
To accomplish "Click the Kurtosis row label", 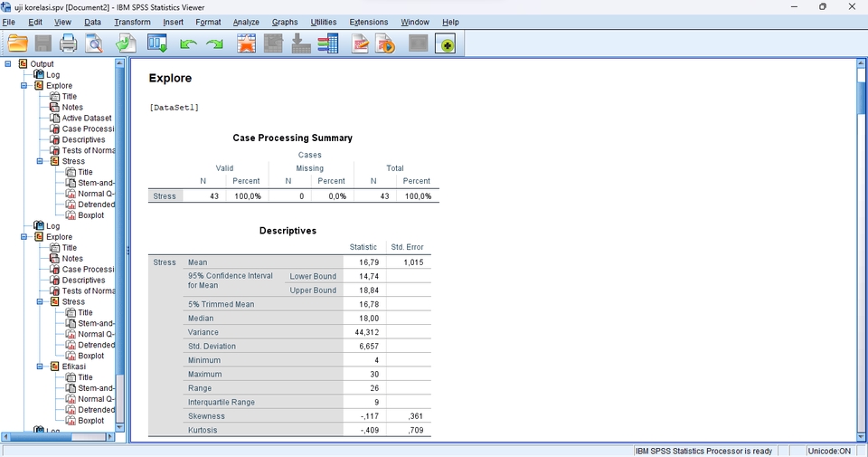I will point(203,431).
